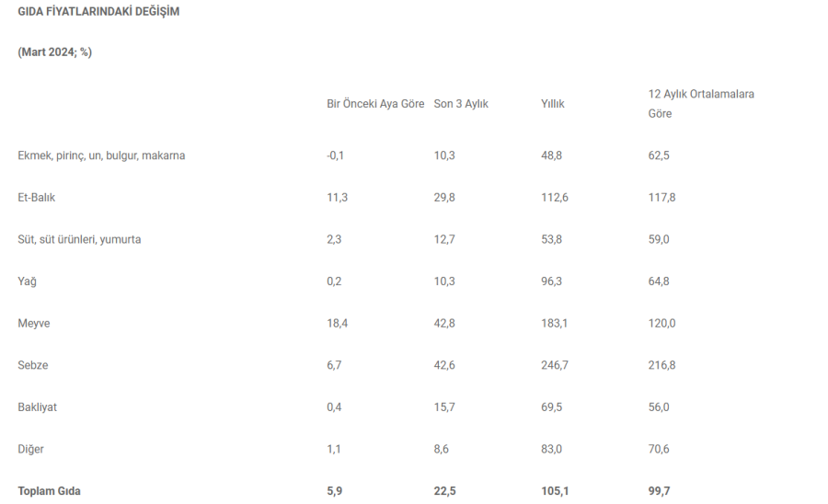This screenshot has width=828, height=504.
Task: Click the Diğer row label
Action: click(30, 449)
